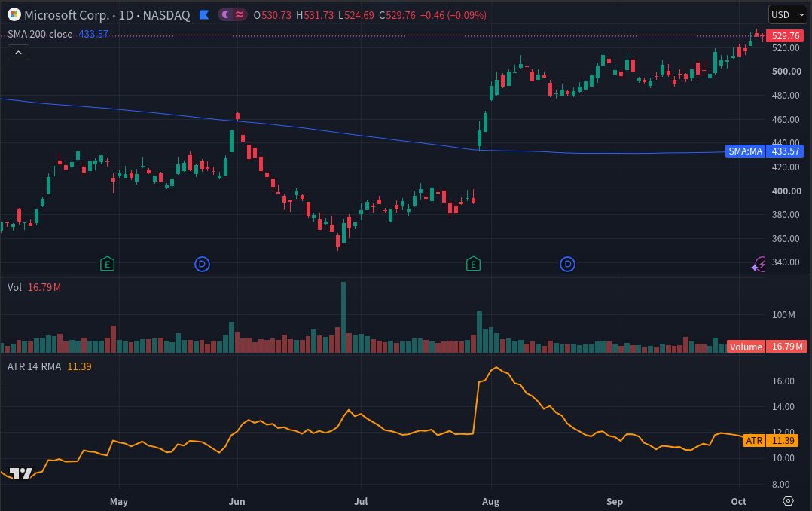Click the Aug label on the time axis
Image resolution: width=812 pixels, height=511 pixels.
[490, 501]
